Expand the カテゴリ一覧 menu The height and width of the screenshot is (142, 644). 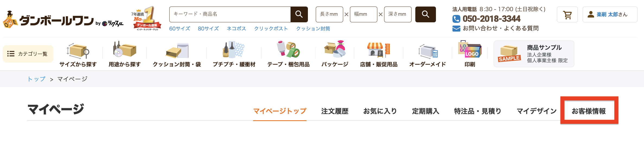(x=28, y=54)
